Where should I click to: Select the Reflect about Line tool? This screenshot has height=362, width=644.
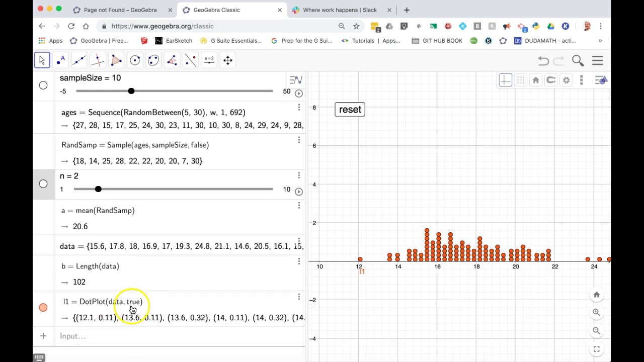coord(191,60)
